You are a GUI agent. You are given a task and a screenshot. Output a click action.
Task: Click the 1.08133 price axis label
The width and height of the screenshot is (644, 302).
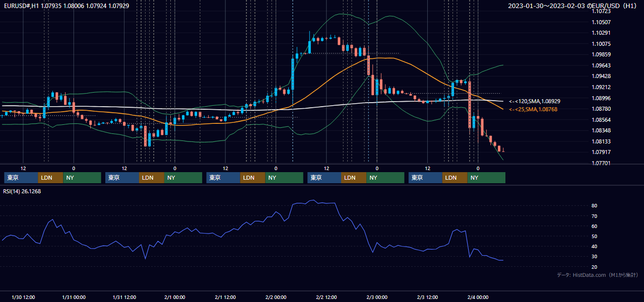(601, 141)
